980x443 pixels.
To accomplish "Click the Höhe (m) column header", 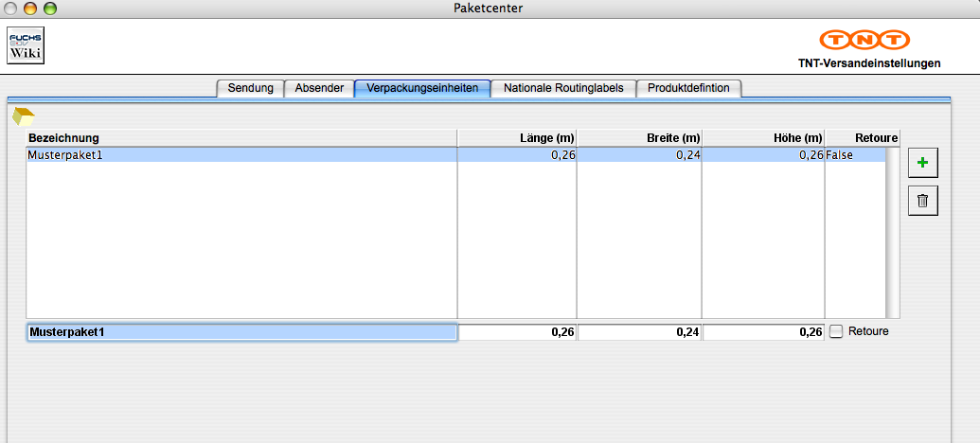I will (x=763, y=138).
